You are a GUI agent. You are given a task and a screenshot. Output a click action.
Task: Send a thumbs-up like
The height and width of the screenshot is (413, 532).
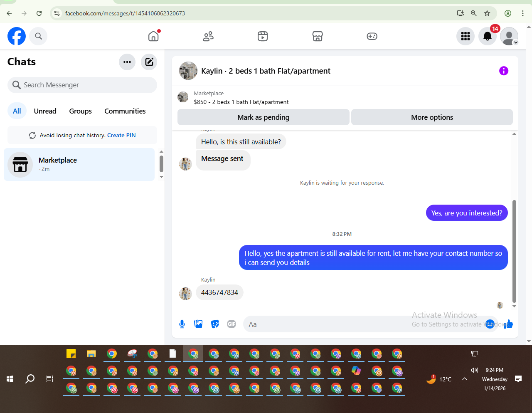coord(508,324)
